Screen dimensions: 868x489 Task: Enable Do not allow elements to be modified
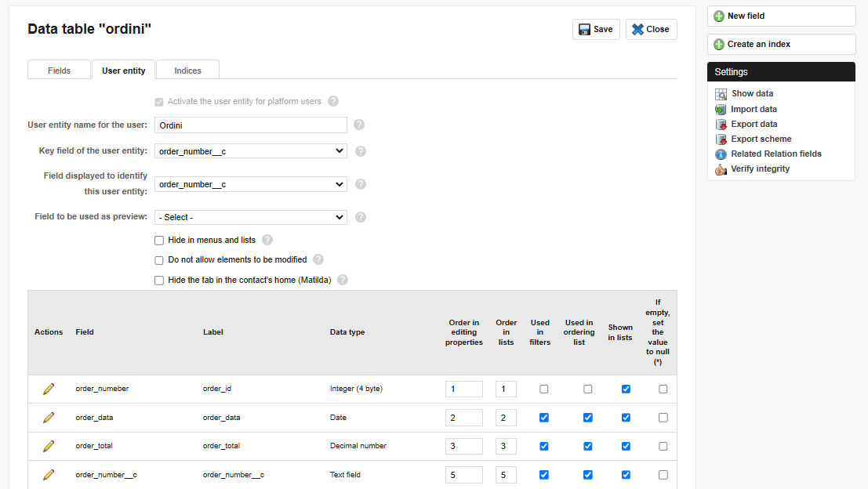[x=159, y=260]
